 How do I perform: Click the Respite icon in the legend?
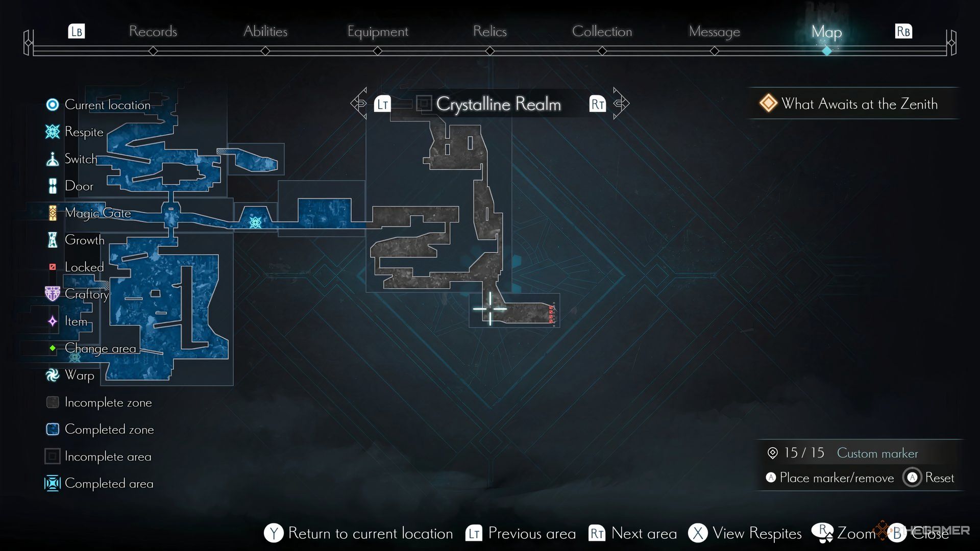pyautogui.click(x=53, y=131)
